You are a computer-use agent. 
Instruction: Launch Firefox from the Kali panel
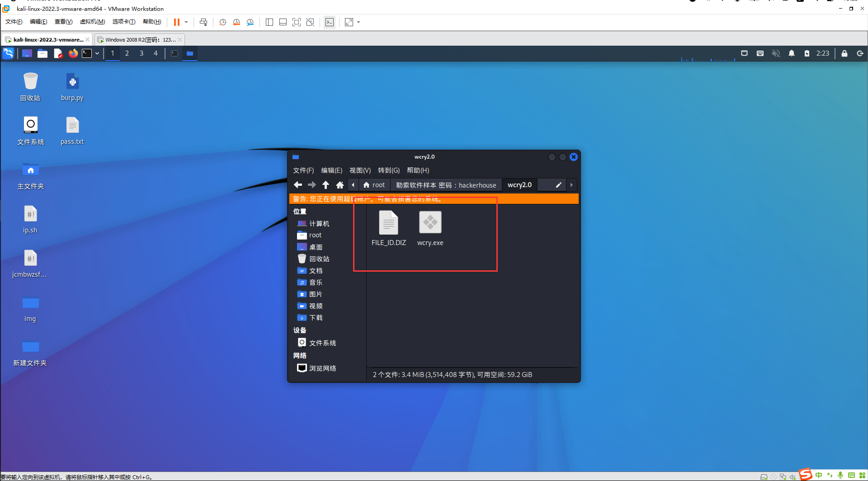73,53
